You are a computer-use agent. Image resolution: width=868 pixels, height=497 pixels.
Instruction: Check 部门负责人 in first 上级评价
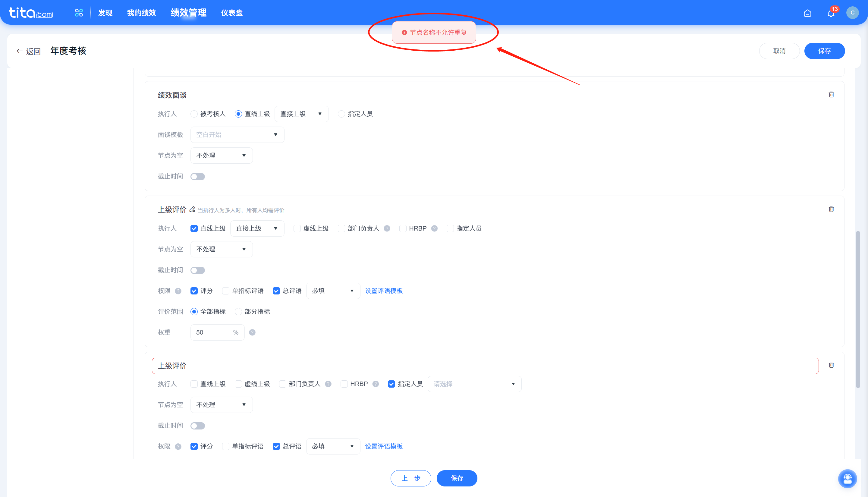[x=341, y=228]
